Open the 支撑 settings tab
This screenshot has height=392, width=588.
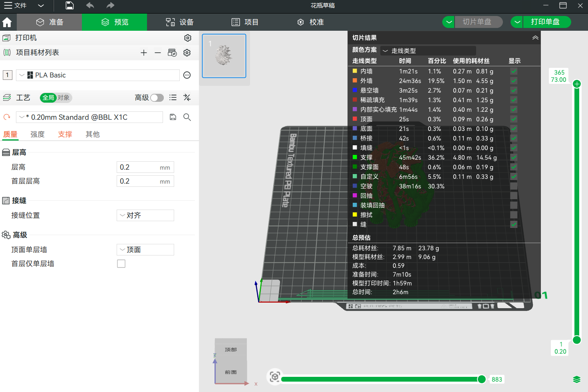pos(65,135)
